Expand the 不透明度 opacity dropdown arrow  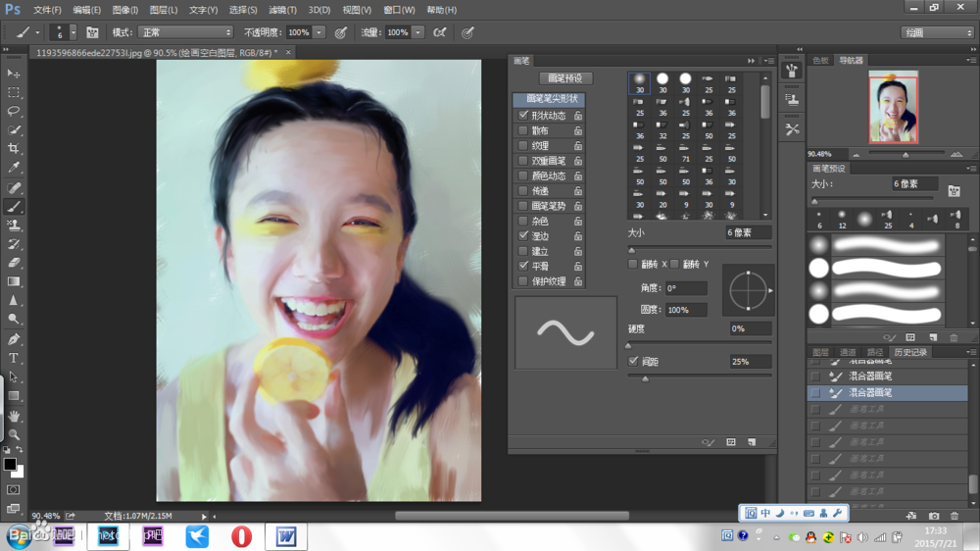(319, 32)
